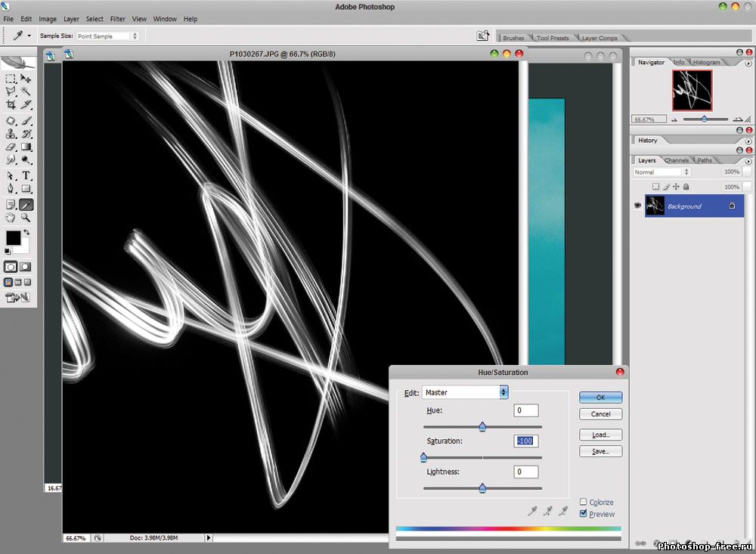This screenshot has width=756, height=554.
Task: Click OK in Hue/Saturation dialog
Action: [x=600, y=398]
